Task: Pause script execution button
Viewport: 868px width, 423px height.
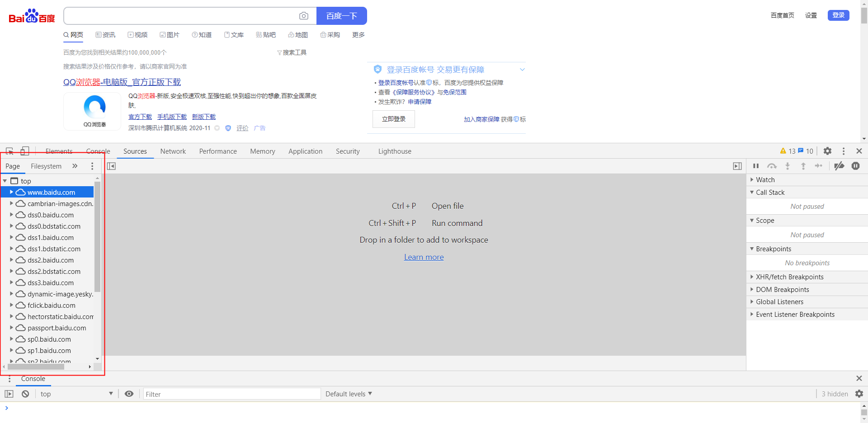Action: 756,166
